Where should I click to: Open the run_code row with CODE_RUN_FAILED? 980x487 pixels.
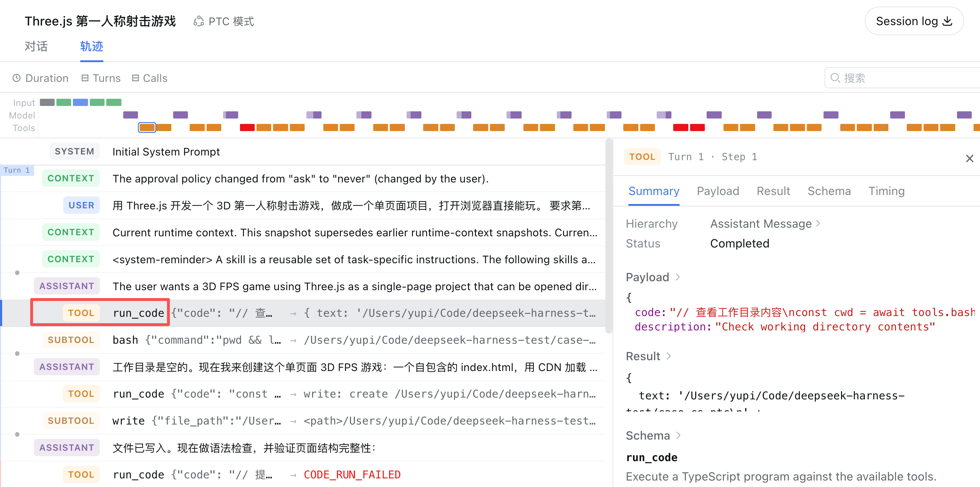click(303, 475)
